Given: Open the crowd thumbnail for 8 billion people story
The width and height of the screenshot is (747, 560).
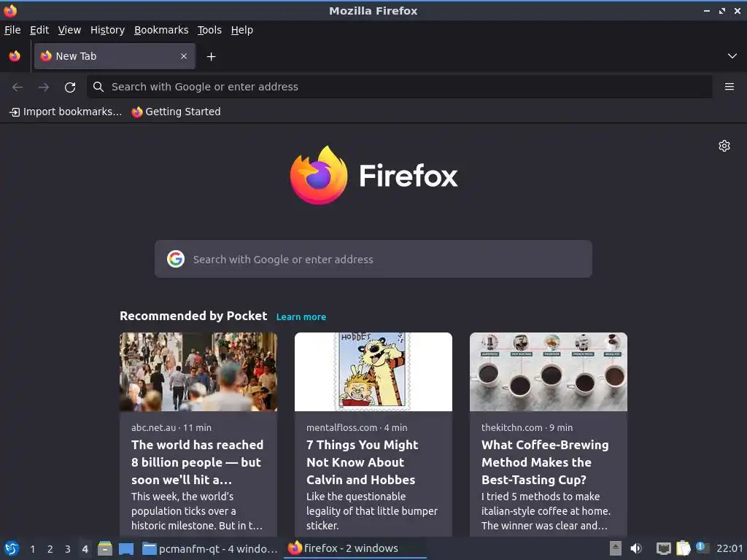Looking at the screenshot, I should click(x=198, y=372).
